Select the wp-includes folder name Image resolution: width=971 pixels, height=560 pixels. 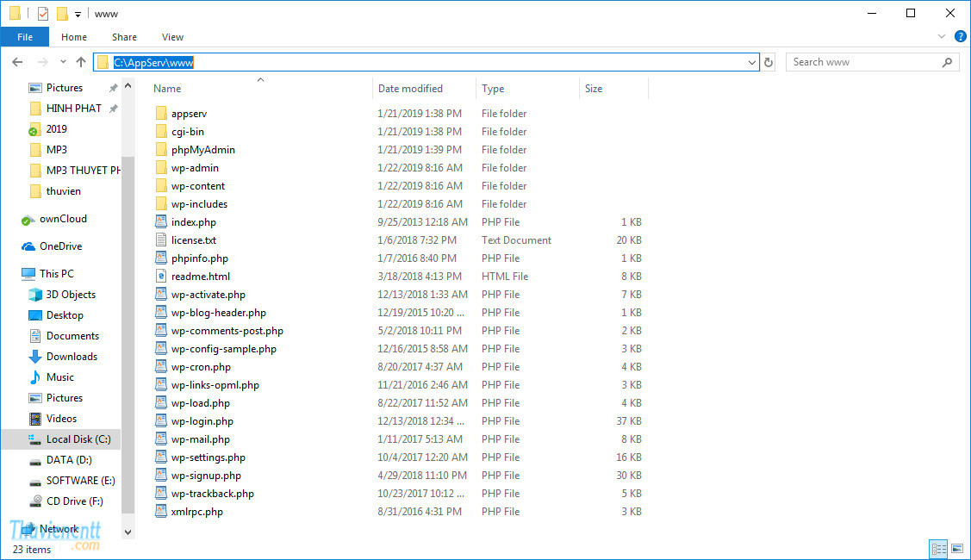click(x=199, y=204)
